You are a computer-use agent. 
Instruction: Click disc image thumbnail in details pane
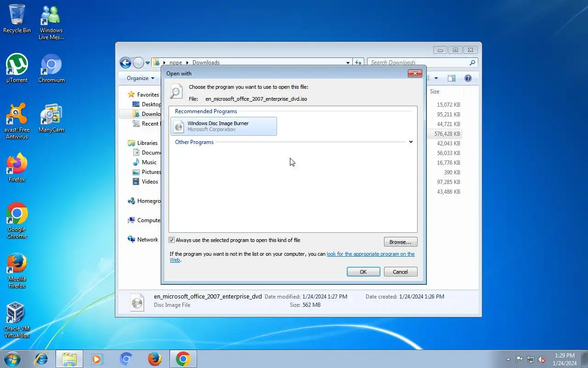pos(137,302)
